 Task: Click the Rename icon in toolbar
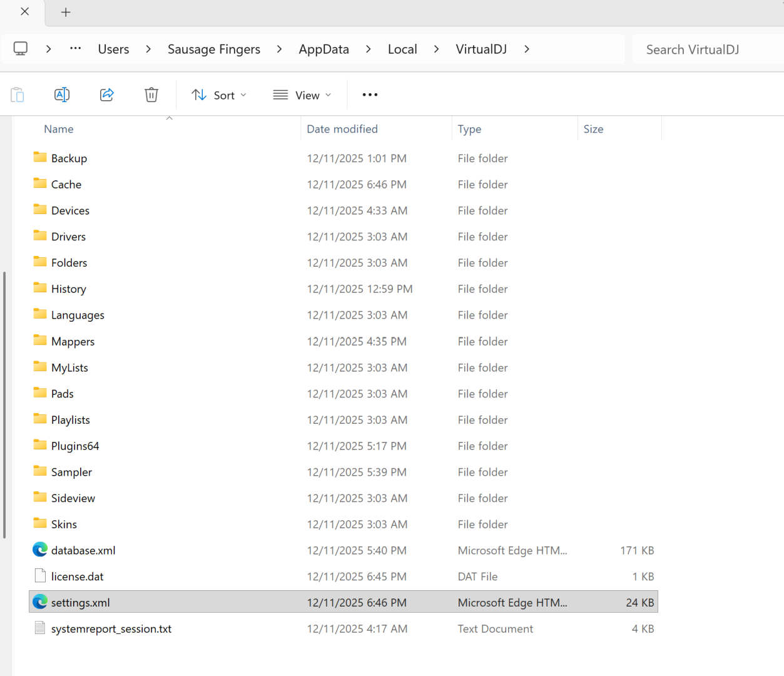pos(62,95)
